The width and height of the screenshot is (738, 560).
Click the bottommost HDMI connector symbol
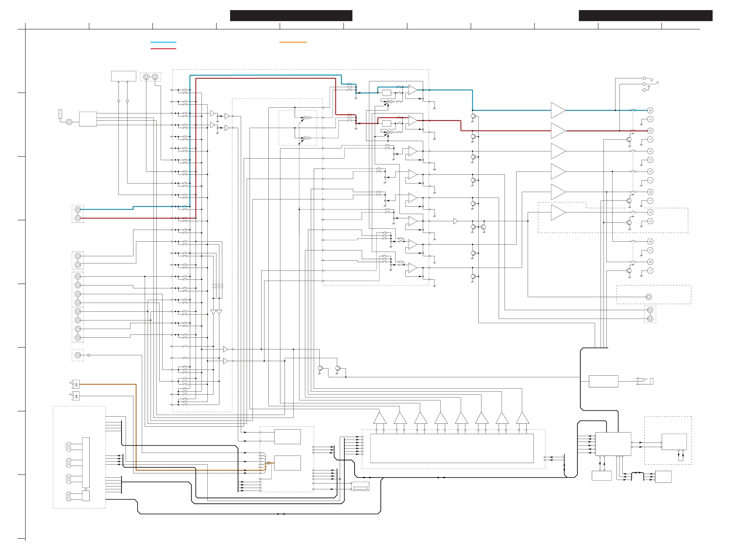point(68,496)
